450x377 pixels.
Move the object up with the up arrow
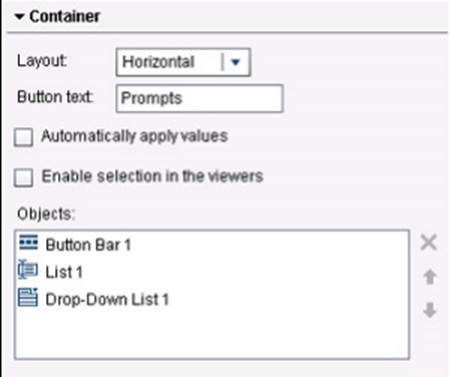430,277
